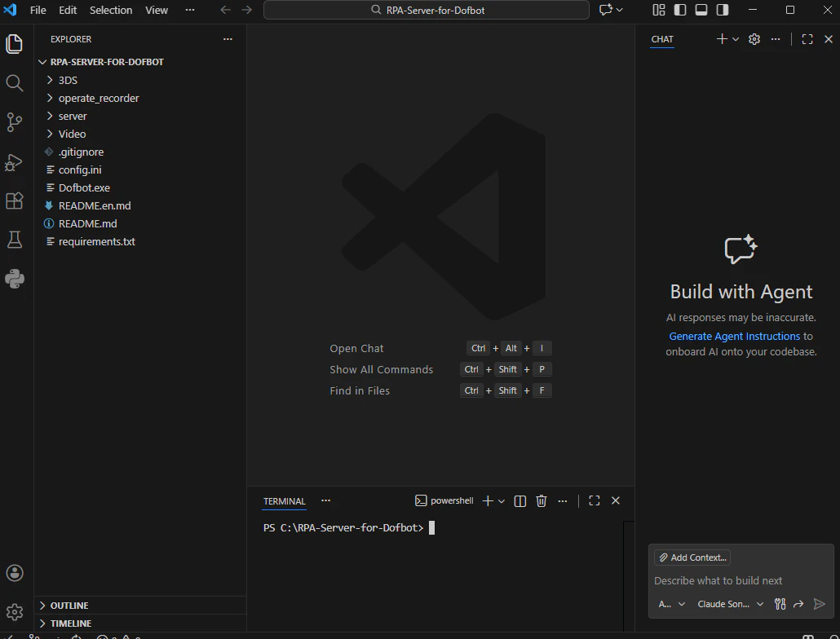
Task: Open Configure Tools icon in chat
Action: click(780, 604)
